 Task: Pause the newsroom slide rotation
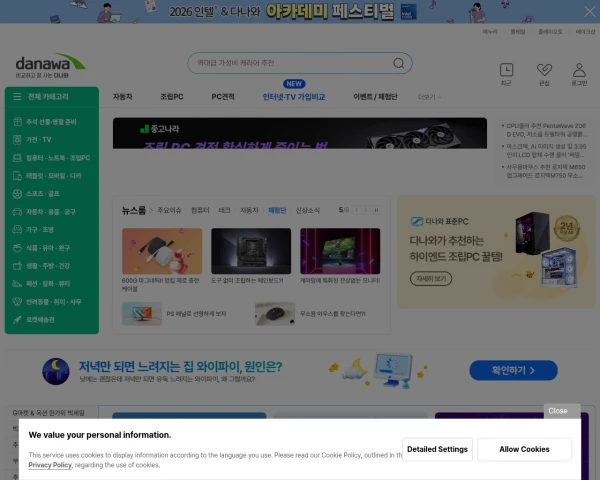point(377,210)
